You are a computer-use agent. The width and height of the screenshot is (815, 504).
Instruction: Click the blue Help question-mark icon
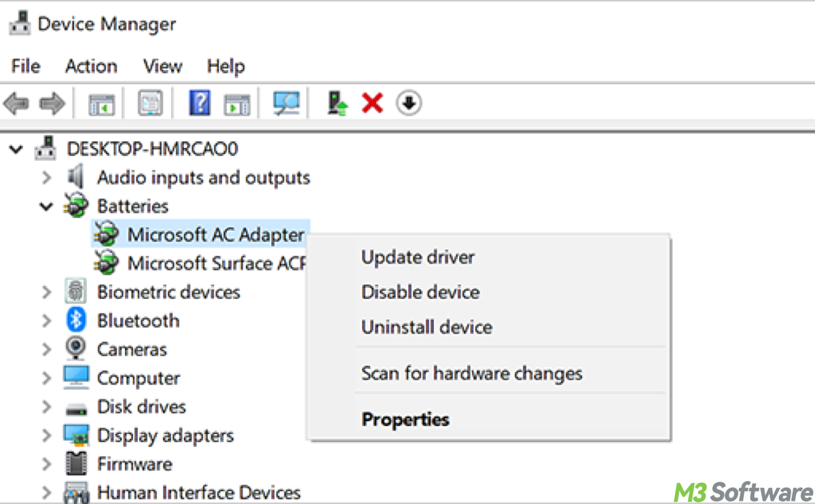tap(199, 103)
